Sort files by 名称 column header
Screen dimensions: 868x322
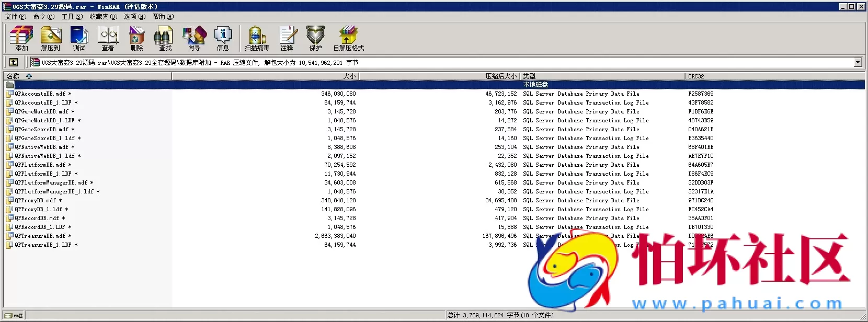pos(13,76)
